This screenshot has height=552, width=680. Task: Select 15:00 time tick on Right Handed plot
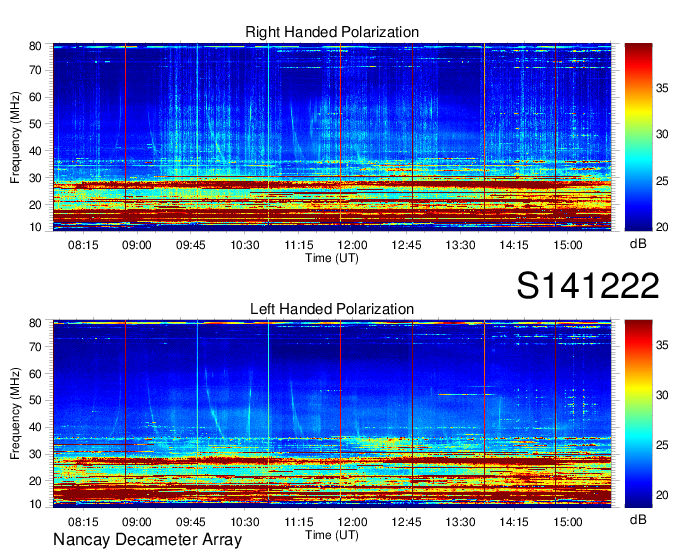[x=568, y=245]
